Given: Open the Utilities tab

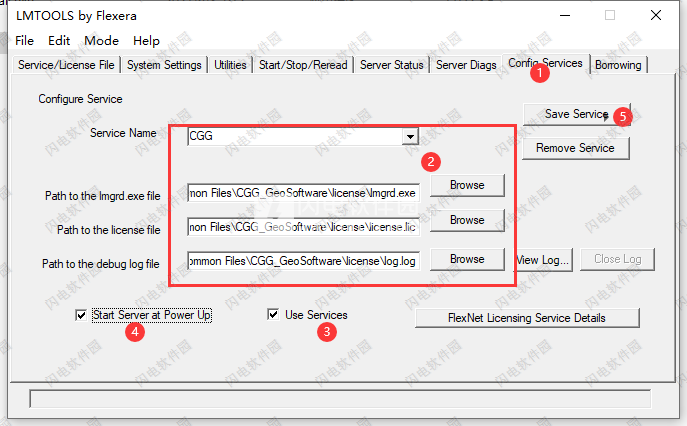Looking at the screenshot, I should (230, 65).
